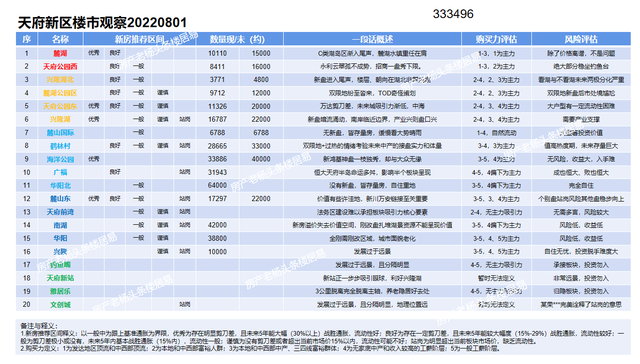Screen dimensions: 640x364
Task: Click the value 4800
Action: [x=261, y=80]
